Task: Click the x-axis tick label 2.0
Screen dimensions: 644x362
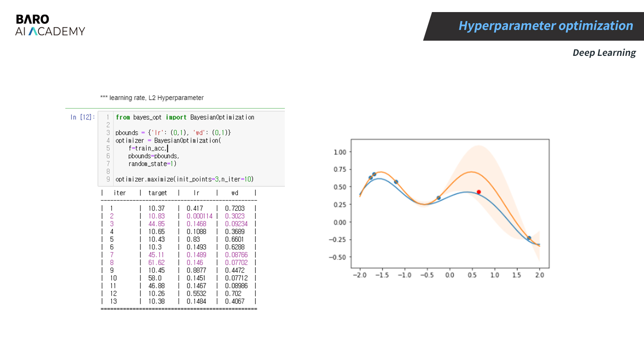Action: tap(540, 275)
